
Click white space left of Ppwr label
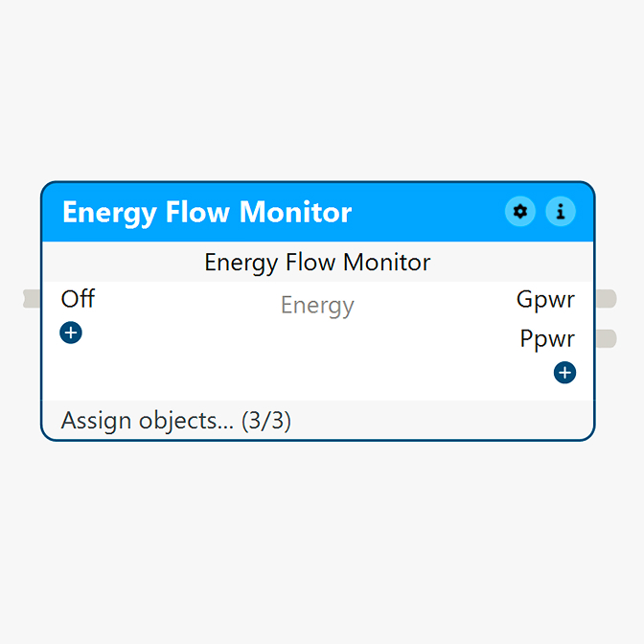point(431,339)
